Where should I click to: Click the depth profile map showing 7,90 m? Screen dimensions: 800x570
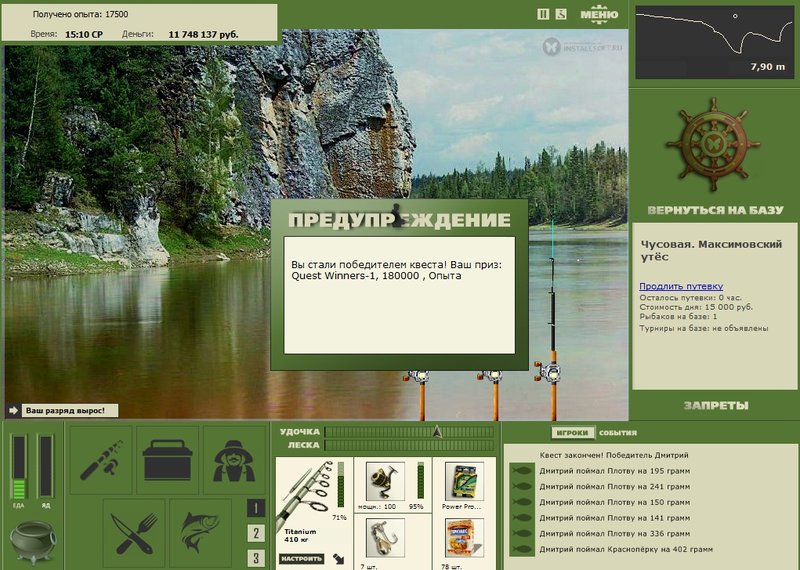[x=714, y=42]
